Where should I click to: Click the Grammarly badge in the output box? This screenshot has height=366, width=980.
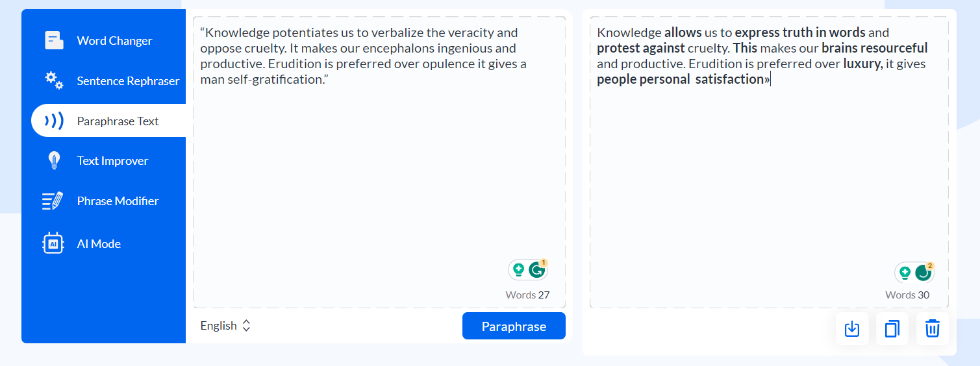click(923, 273)
